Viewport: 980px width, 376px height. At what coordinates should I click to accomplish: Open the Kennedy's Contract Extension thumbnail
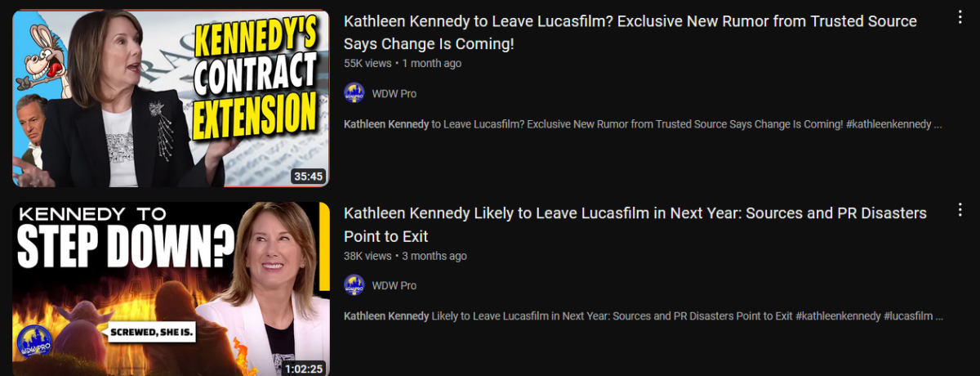(171, 99)
